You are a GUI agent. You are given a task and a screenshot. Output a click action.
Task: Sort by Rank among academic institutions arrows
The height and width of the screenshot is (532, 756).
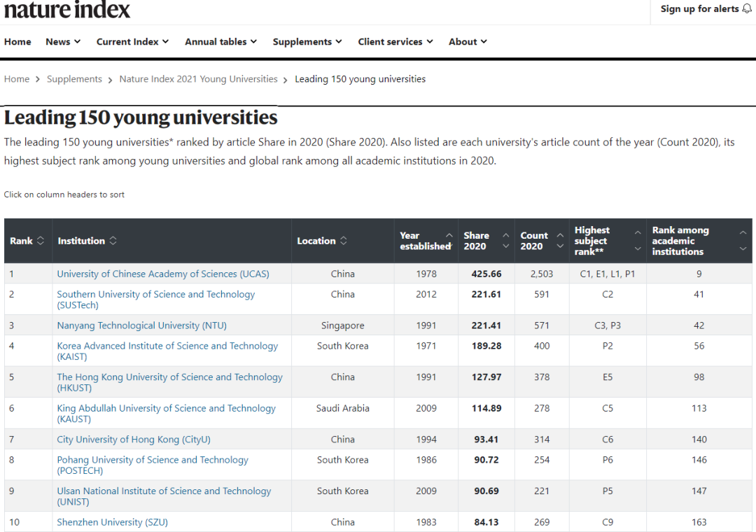(743, 241)
